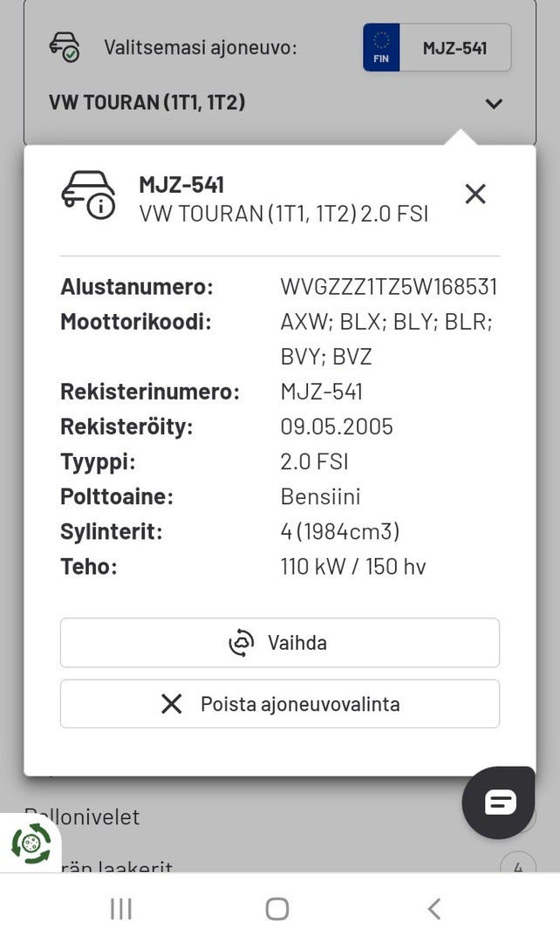Click the chevron next to VW TOURAN (1T1, 1T2)
Viewport: 560px width, 942px height.
[494, 103]
